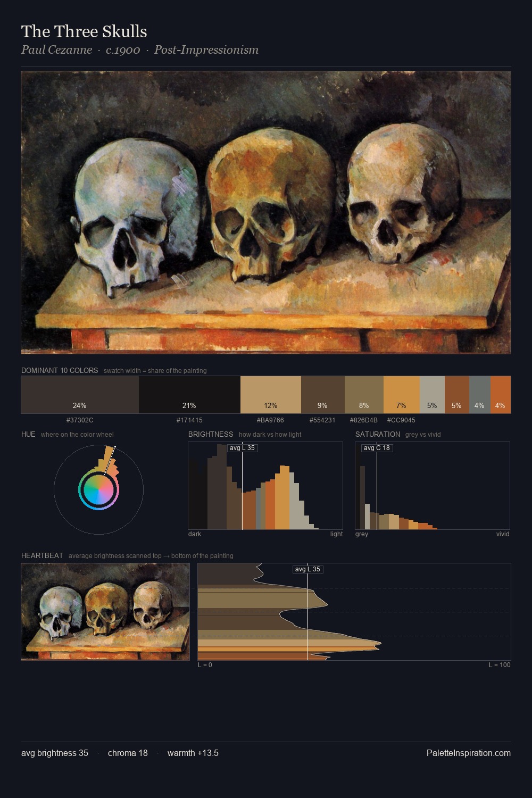Click the 'warmth +13.5' footer stat
The image size is (532, 798).
click(x=193, y=753)
